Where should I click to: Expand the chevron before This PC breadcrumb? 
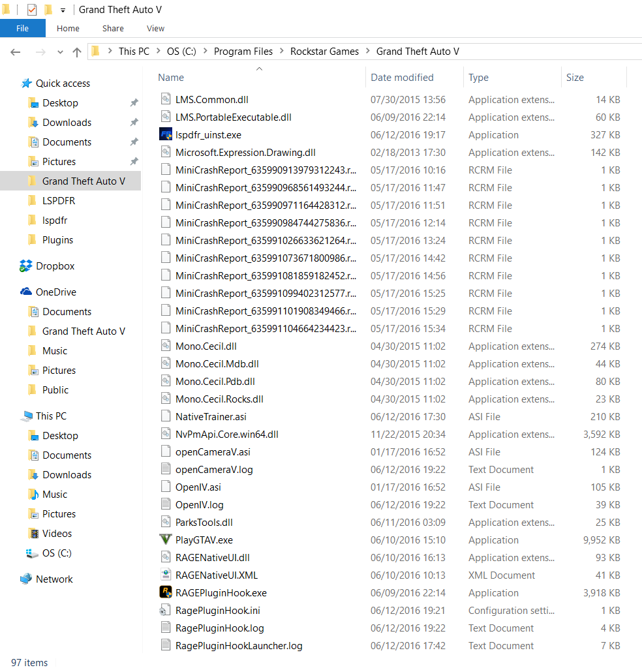point(110,51)
